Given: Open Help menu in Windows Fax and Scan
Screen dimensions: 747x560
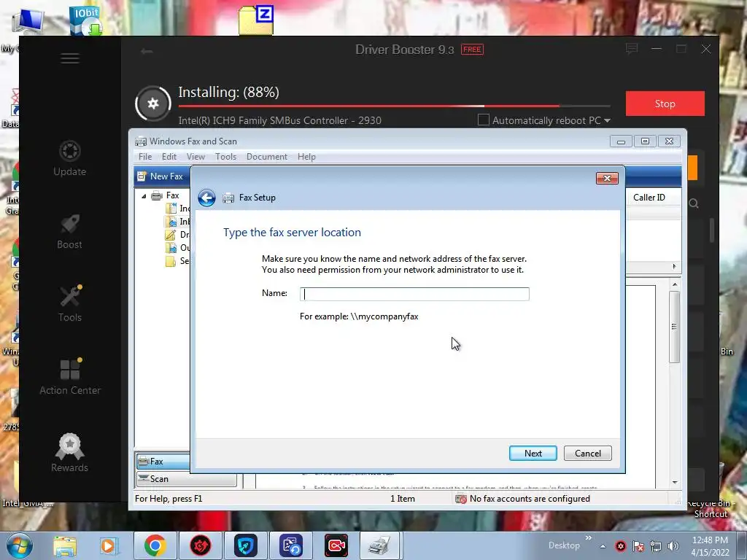Looking at the screenshot, I should coord(306,157).
